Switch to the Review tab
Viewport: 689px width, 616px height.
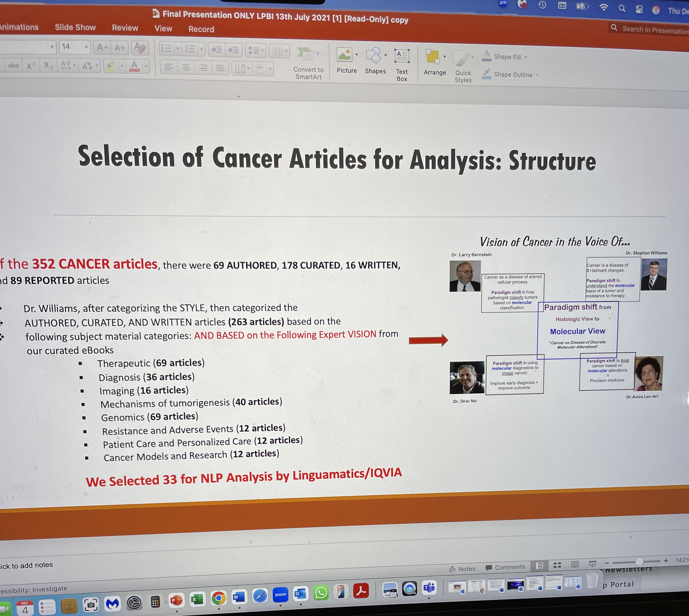click(125, 28)
